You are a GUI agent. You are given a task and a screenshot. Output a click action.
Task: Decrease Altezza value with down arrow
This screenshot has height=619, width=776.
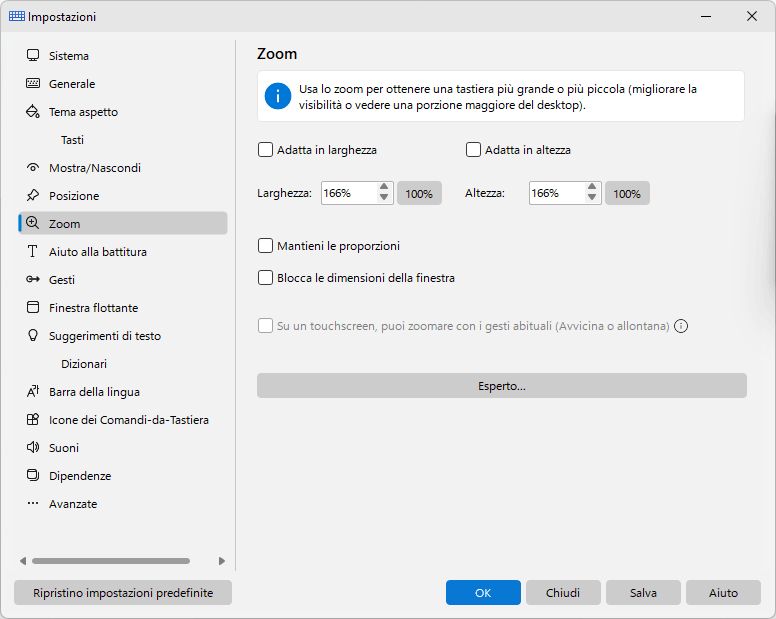coord(592,198)
